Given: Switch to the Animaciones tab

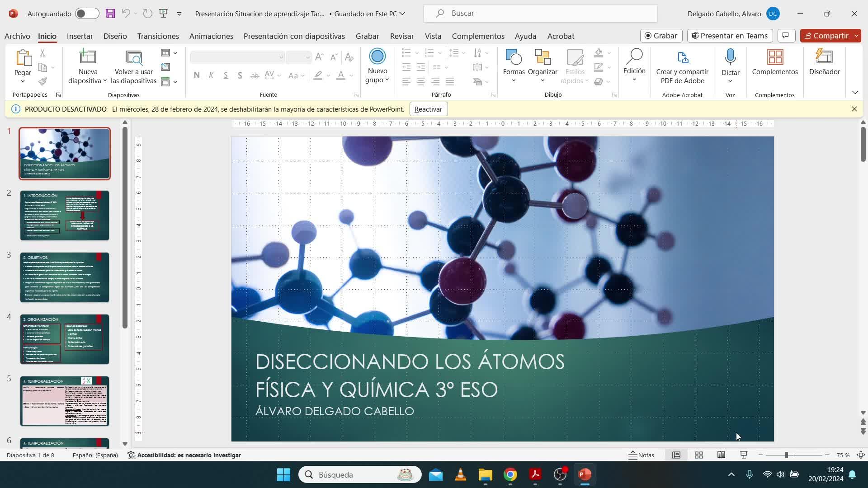Looking at the screenshot, I should 211,36.
